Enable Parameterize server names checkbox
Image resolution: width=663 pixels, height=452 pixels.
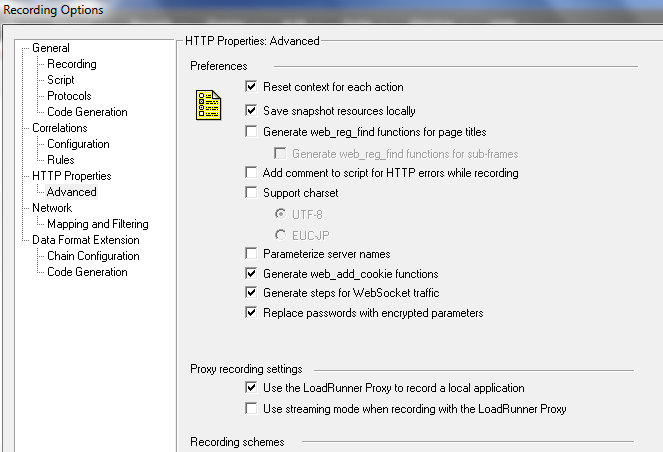(251, 254)
